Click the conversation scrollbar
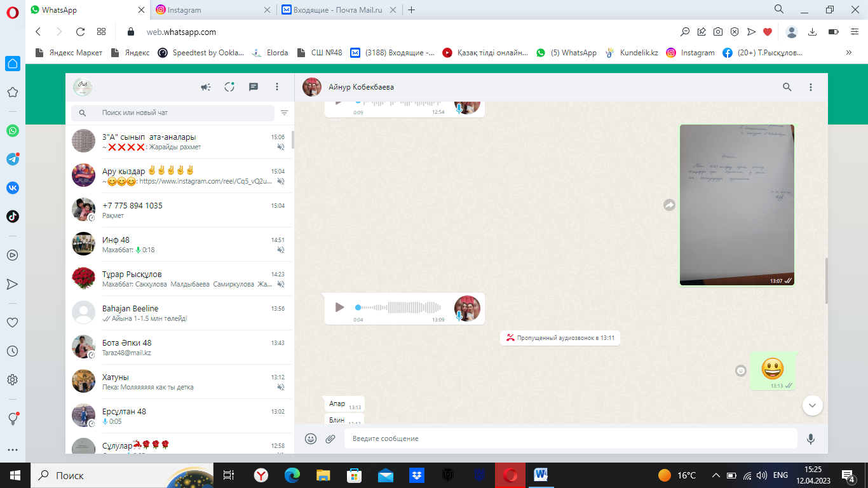Screen dimensions: 868x488 826,280
